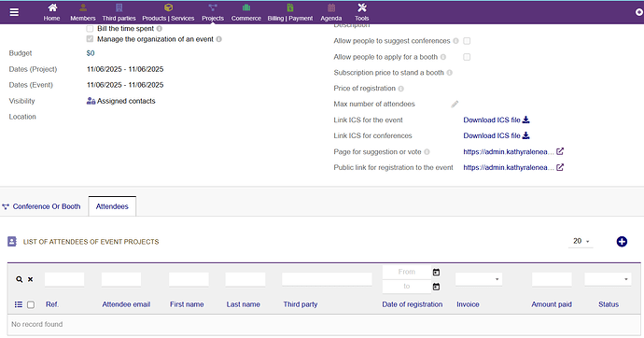Open external link icon for public registration link

coord(560,167)
